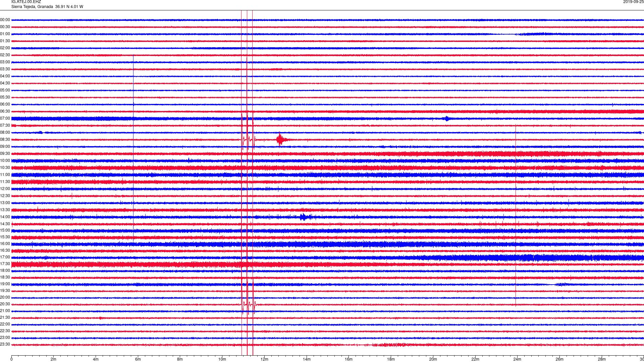
Task: Select the 06:00 time row label
Action: coord(5,105)
